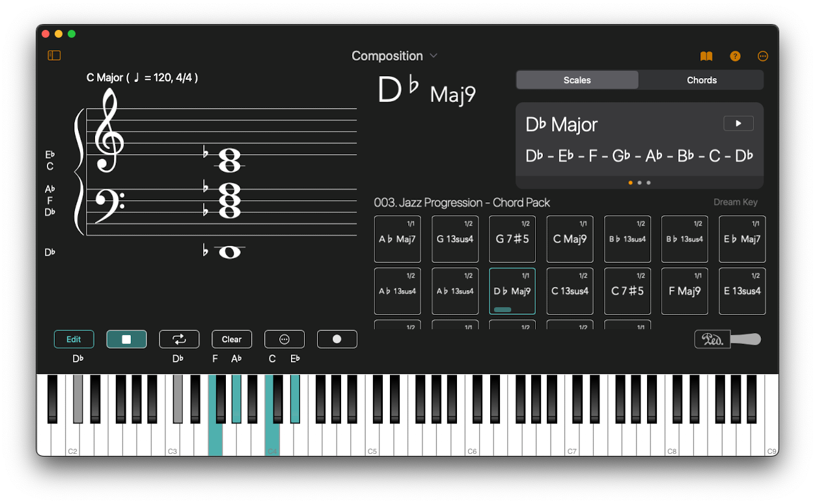Open the book library icon
This screenshot has width=815, height=504.
[706, 57]
